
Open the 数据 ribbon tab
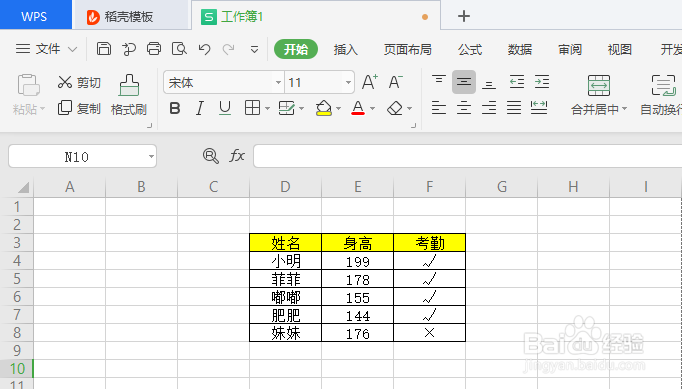pyautogui.click(x=520, y=50)
